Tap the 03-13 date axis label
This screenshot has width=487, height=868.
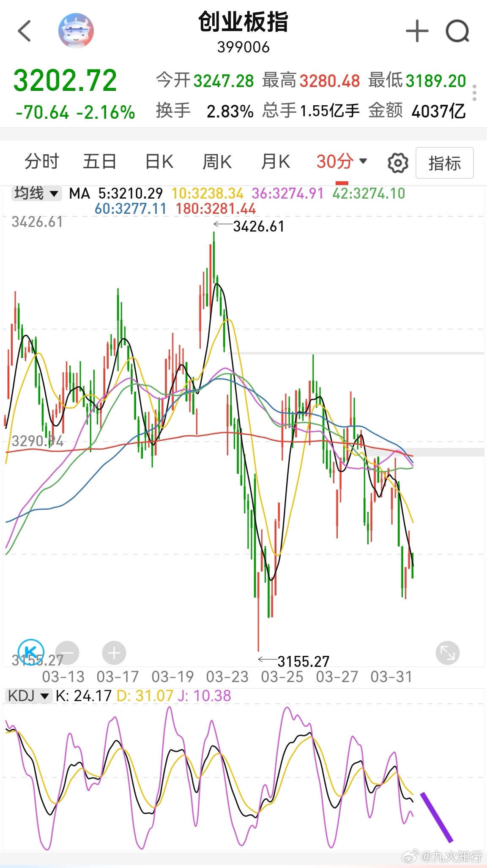pos(63,677)
